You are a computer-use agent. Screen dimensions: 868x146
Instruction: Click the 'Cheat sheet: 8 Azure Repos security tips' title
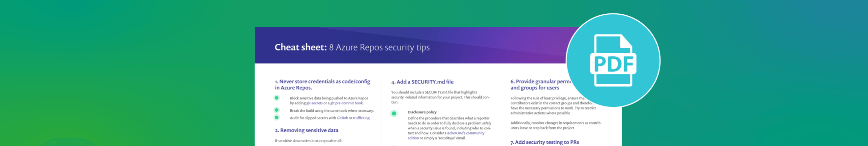click(352, 47)
